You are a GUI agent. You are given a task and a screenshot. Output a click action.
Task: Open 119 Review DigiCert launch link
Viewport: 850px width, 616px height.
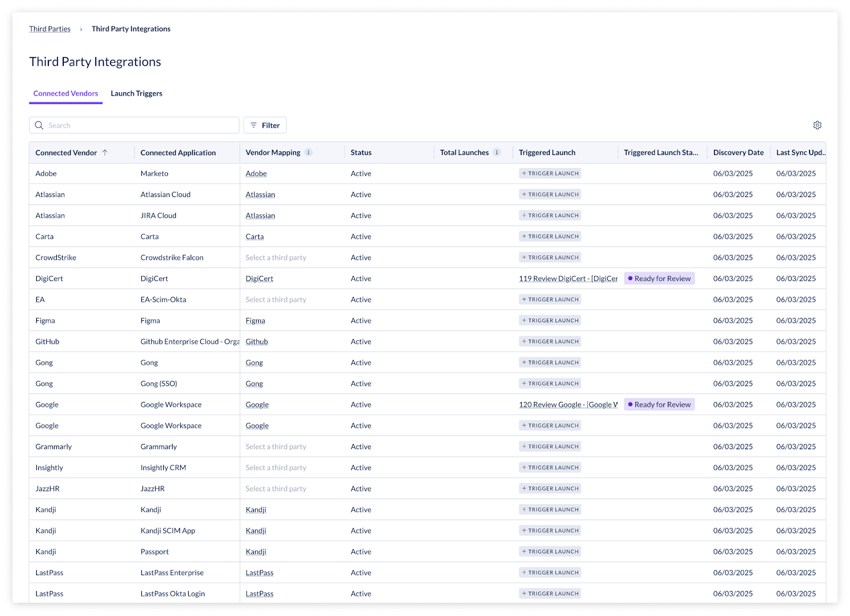pos(568,279)
